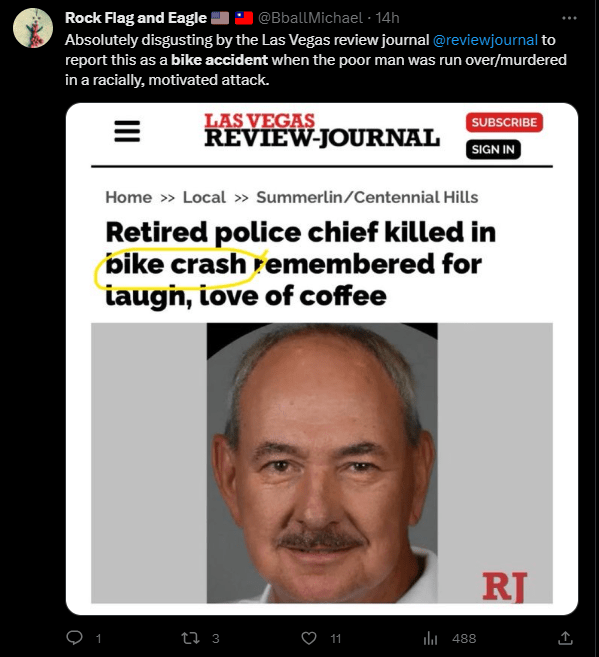
Task: Select the Home breadcrumb
Action: tap(129, 197)
